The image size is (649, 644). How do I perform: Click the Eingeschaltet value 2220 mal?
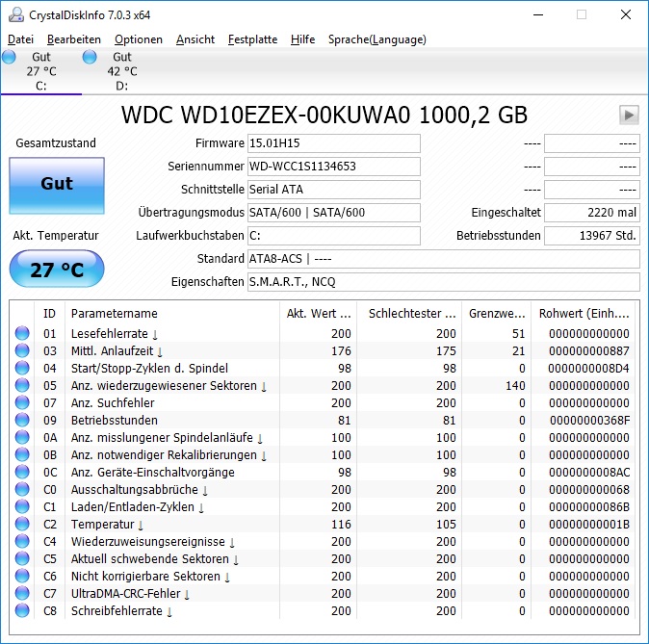pyautogui.click(x=592, y=213)
